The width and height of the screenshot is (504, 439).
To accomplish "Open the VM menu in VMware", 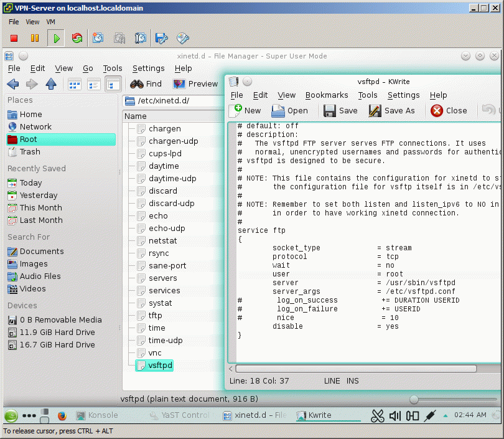I will pos(51,22).
